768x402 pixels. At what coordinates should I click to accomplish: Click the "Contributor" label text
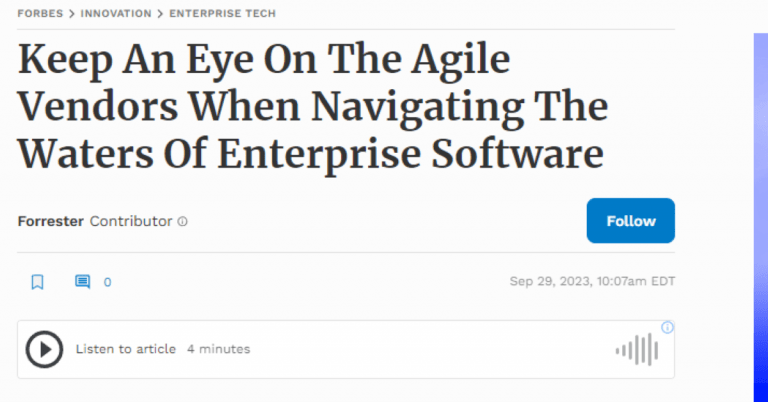(x=131, y=221)
